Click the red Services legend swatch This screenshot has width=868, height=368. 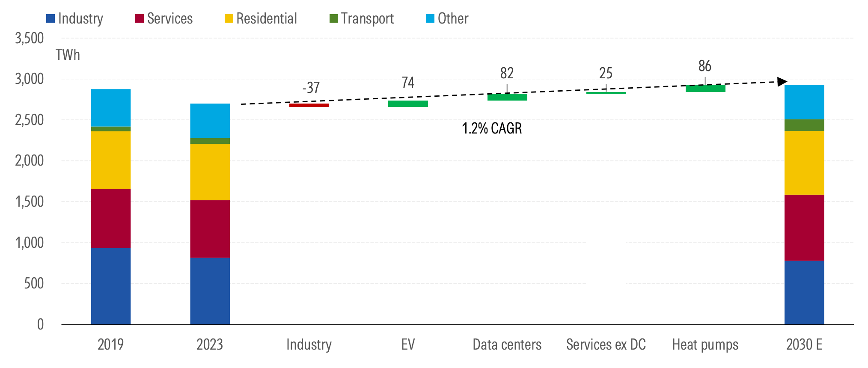tap(140, 19)
